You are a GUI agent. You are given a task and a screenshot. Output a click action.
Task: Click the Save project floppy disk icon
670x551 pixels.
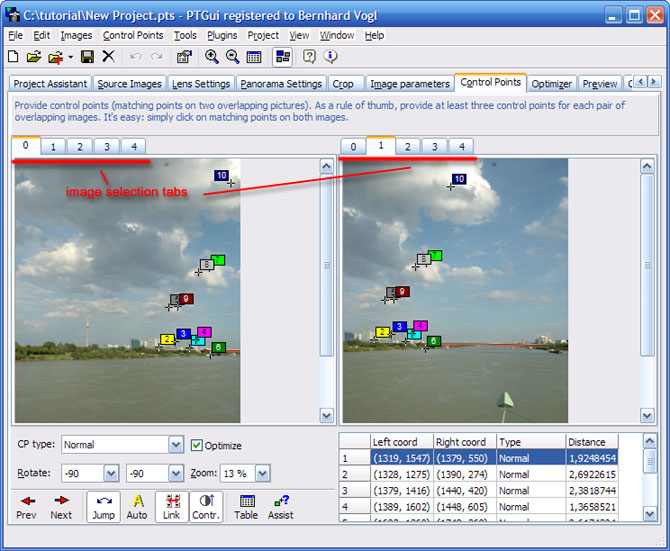pyautogui.click(x=87, y=57)
